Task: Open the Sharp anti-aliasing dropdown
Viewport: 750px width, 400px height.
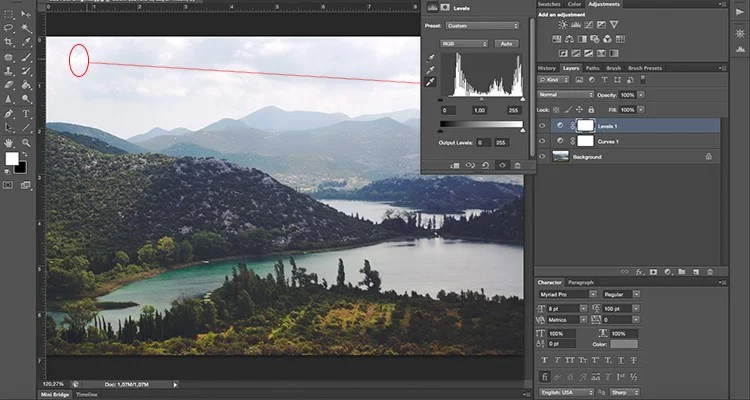Action: pos(625,392)
